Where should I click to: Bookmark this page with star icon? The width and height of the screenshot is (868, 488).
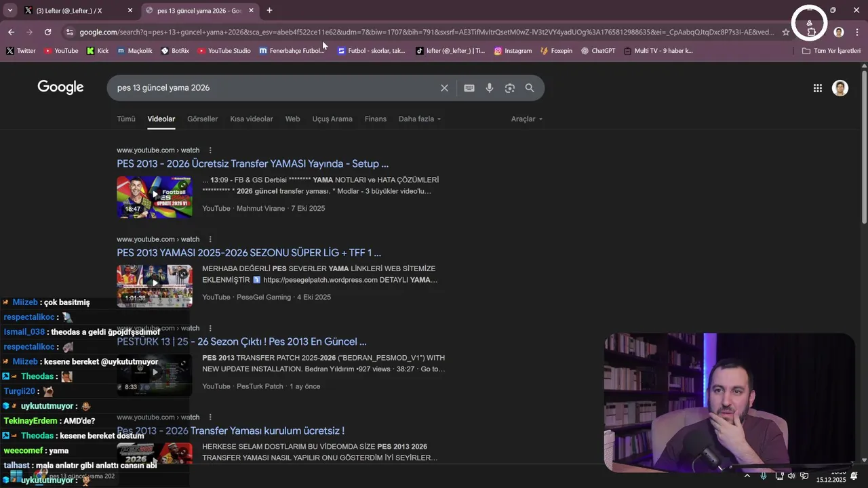(786, 32)
